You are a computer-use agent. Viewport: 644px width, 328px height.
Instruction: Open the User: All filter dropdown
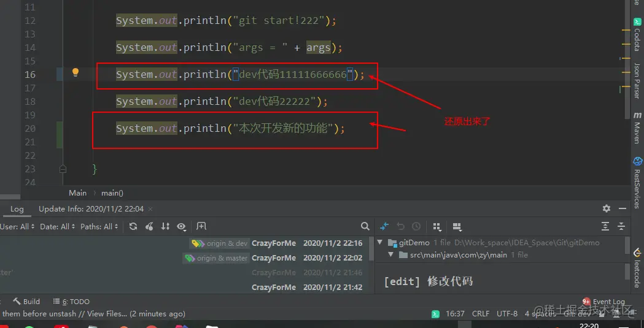pos(17,226)
